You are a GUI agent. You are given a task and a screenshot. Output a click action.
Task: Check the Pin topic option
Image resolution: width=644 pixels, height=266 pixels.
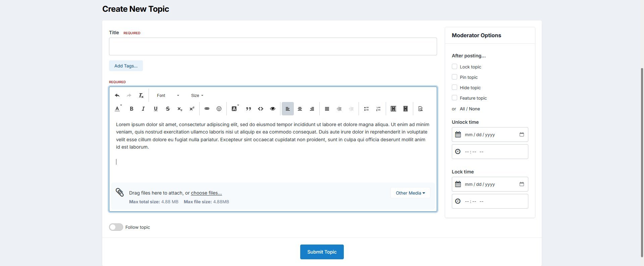[454, 77]
